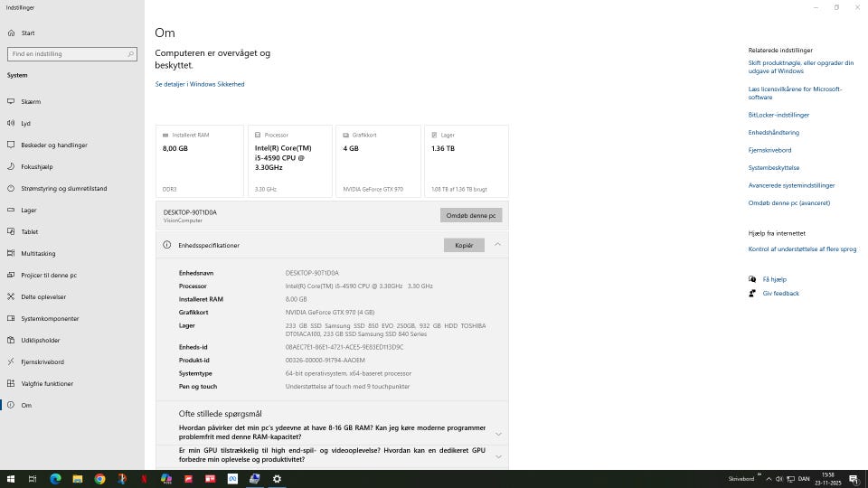
Task: Open Multitasking settings
Action: [72, 253]
